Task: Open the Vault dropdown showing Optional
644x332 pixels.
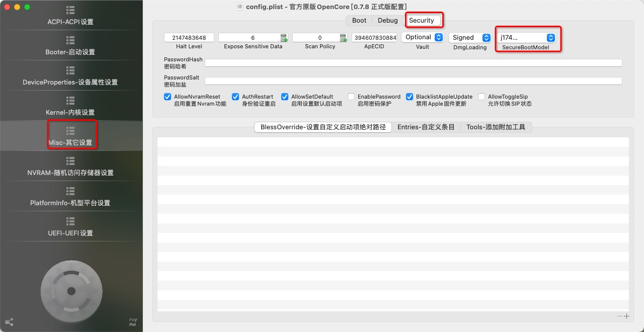Action: click(x=423, y=37)
